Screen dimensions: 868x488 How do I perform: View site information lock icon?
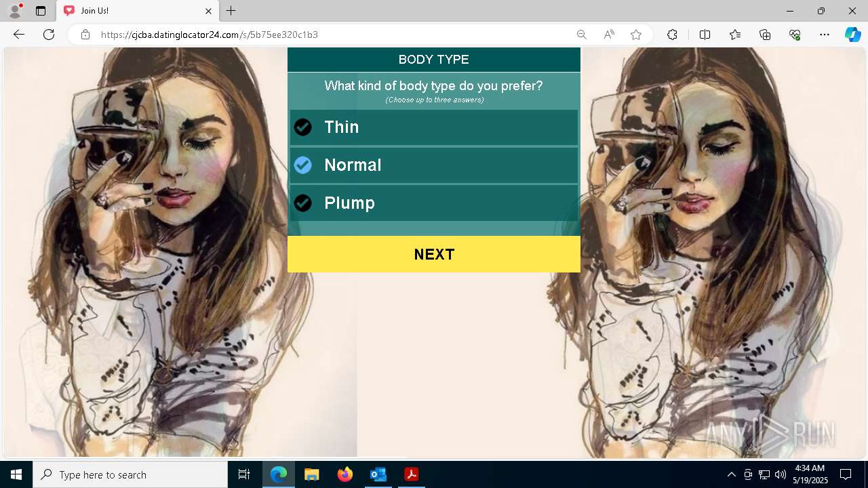tap(85, 35)
